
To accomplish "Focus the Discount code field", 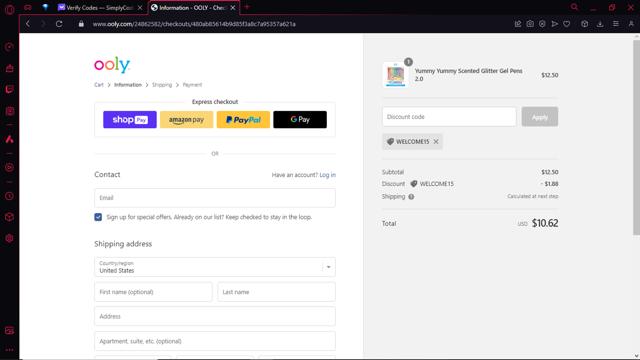I will coord(449,117).
